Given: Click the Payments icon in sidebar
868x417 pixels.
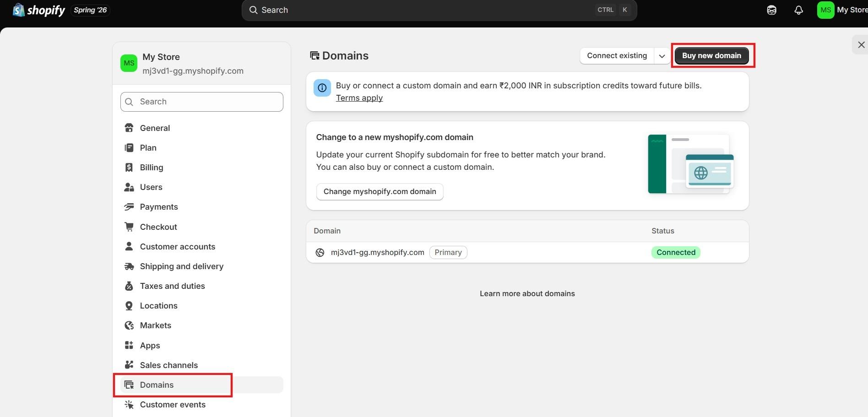Looking at the screenshot, I should tap(129, 206).
